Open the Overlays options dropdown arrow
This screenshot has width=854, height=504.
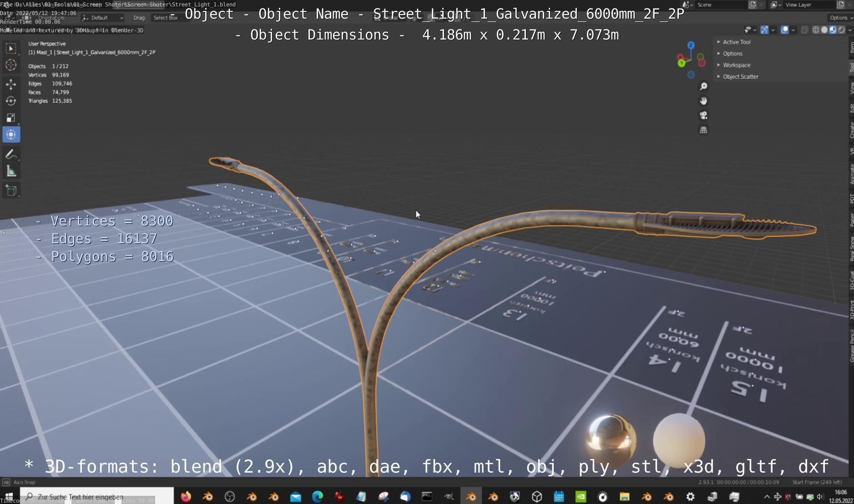pos(793,30)
